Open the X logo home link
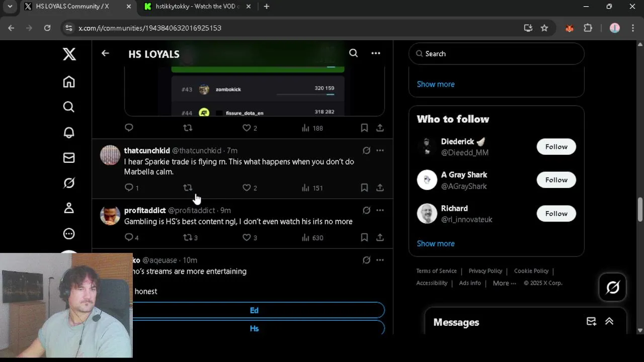 coord(69,54)
